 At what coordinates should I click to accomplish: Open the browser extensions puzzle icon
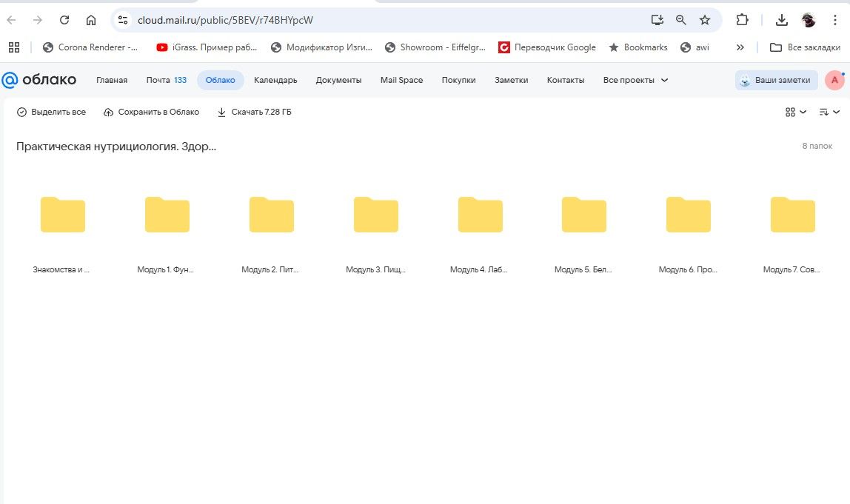click(742, 20)
